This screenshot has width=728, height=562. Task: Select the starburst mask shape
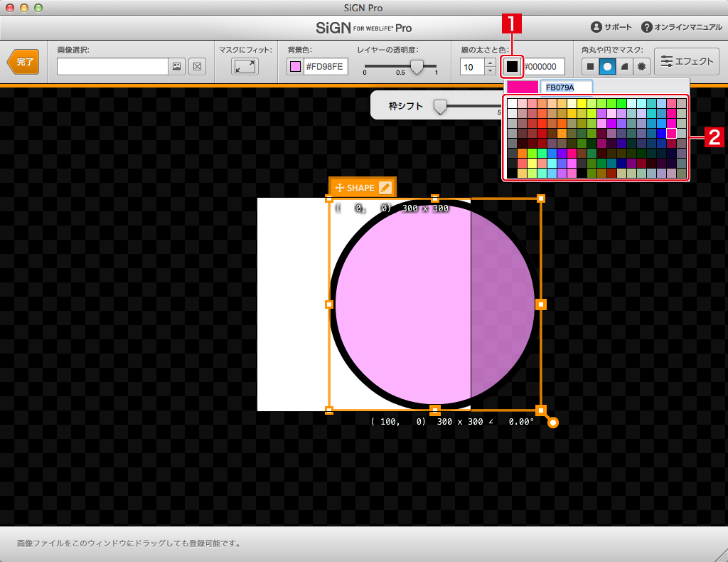tap(641, 66)
